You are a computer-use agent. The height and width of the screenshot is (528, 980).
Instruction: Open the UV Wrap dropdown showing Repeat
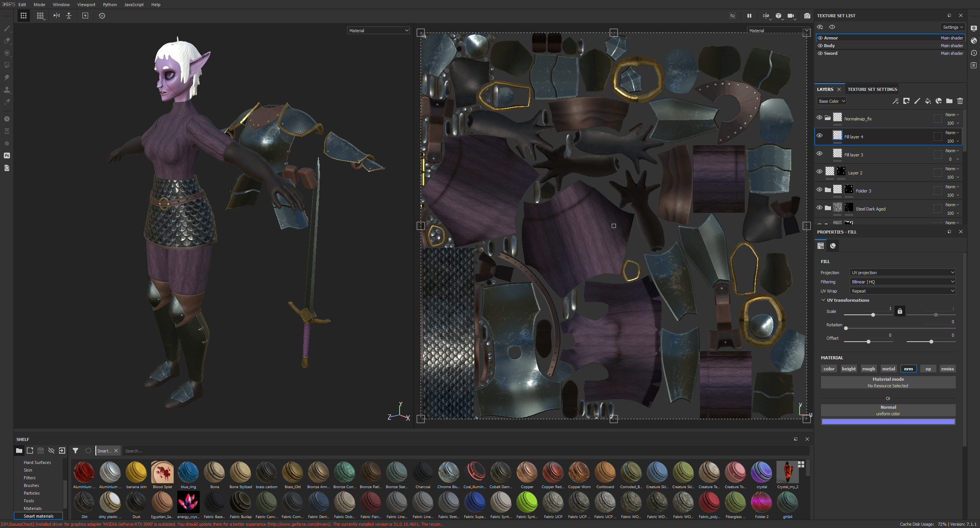click(x=903, y=291)
